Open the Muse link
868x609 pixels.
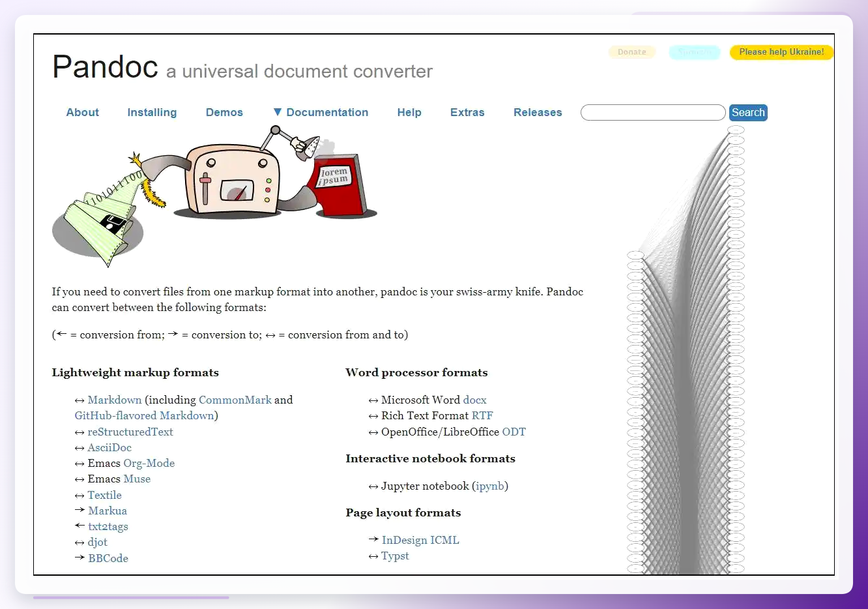[137, 479]
